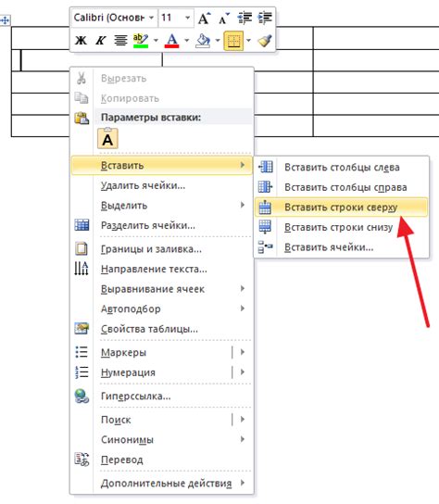
Task: Open the font size 11 dropdown
Action: [x=175, y=18]
